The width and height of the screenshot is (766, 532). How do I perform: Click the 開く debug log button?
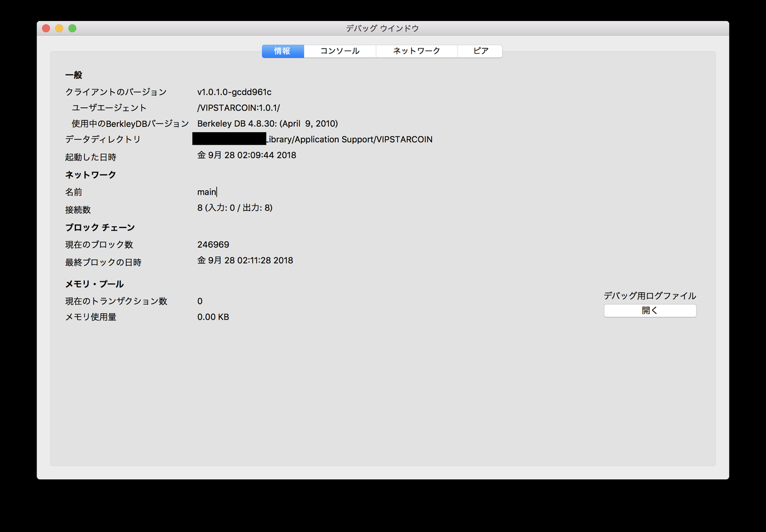point(650,311)
